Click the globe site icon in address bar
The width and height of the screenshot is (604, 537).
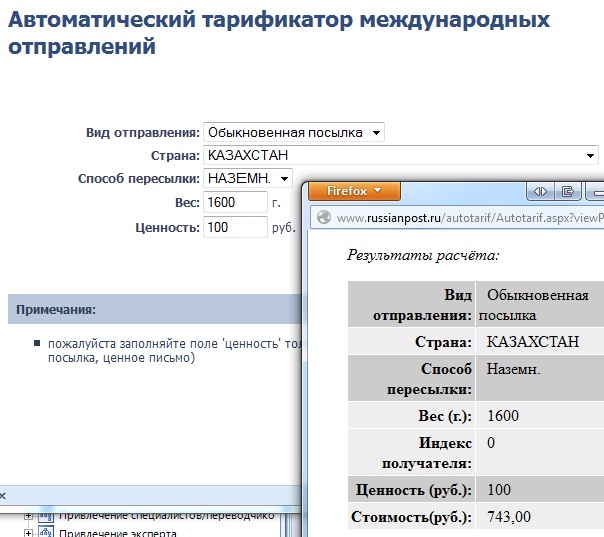pos(323,217)
